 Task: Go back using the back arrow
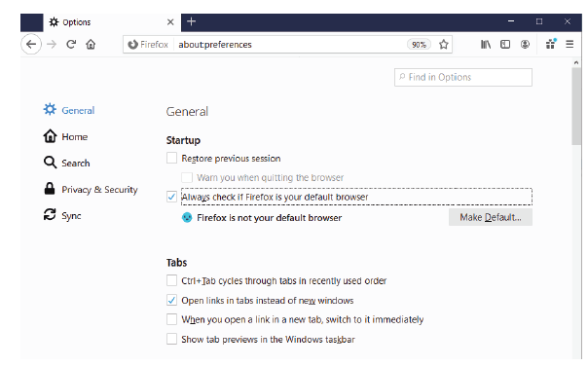pyautogui.click(x=31, y=44)
